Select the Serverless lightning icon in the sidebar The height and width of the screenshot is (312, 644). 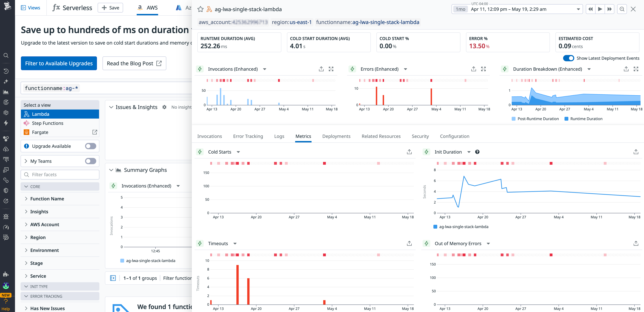click(x=6, y=123)
